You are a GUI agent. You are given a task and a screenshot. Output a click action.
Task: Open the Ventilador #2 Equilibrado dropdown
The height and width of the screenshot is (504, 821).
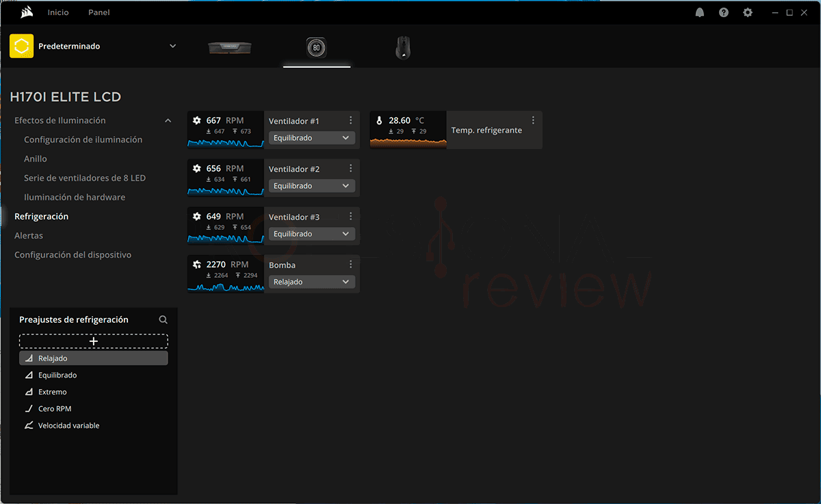point(312,186)
